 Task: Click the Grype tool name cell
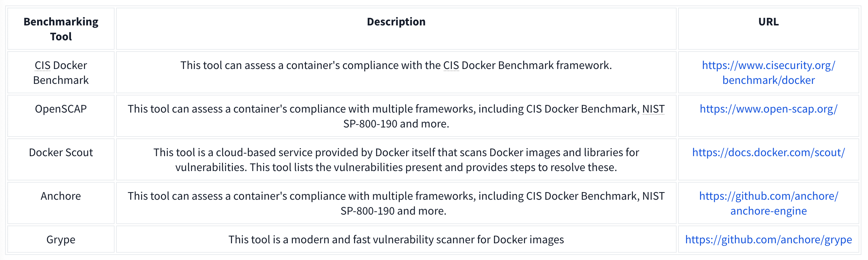[61, 240]
